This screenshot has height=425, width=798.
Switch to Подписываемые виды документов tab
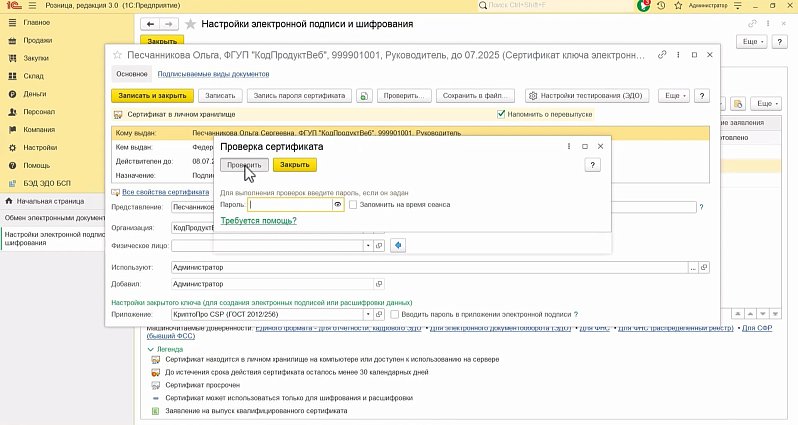pos(213,74)
